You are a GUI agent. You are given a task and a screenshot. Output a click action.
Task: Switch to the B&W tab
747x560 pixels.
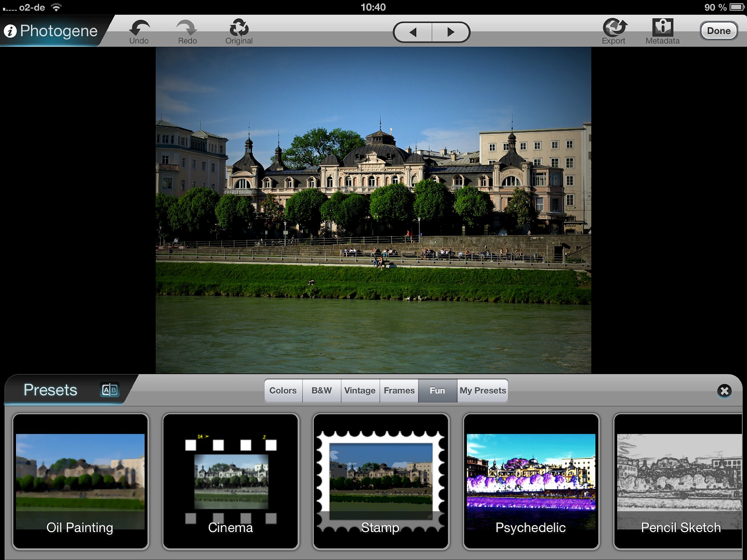coord(322,391)
